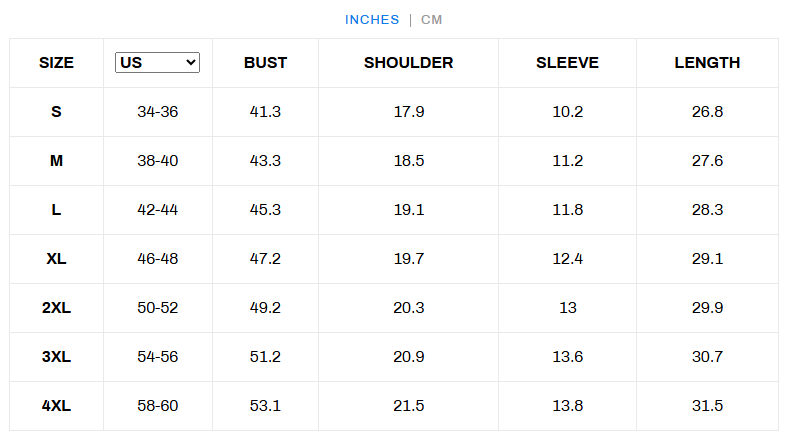Click the SHOULDER column header
The width and height of the screenshot is (787, 440).
point(409,63)
